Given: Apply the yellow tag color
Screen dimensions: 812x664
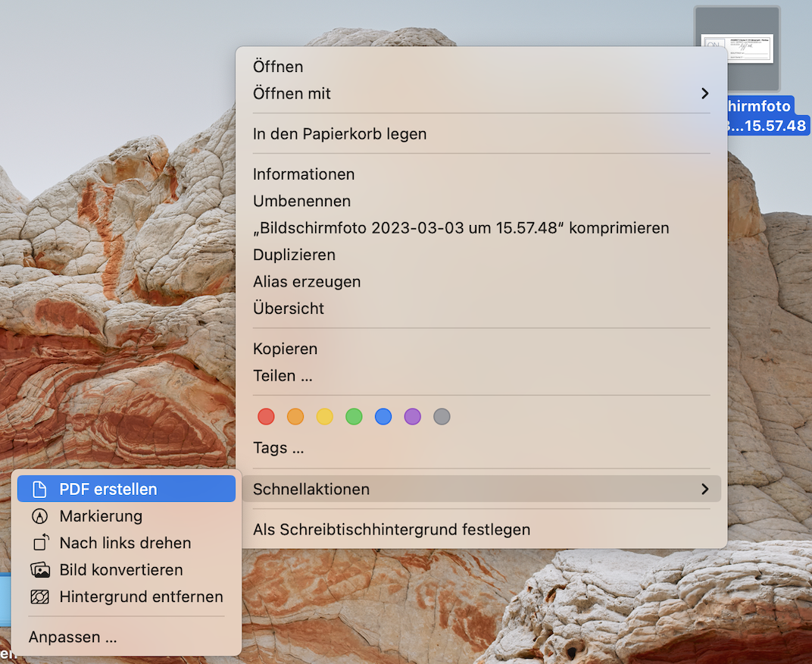Looking at the screenshot, I should point(324,416).
